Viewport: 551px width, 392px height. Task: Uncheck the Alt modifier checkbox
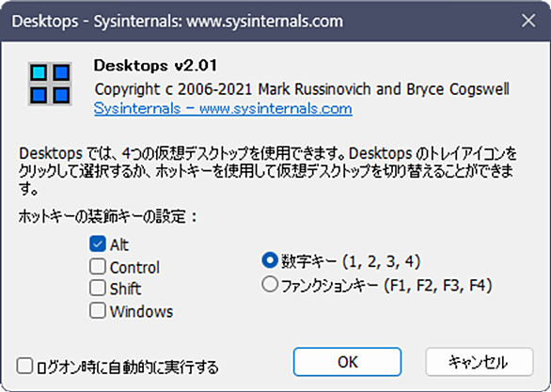[x=98, y=244]
